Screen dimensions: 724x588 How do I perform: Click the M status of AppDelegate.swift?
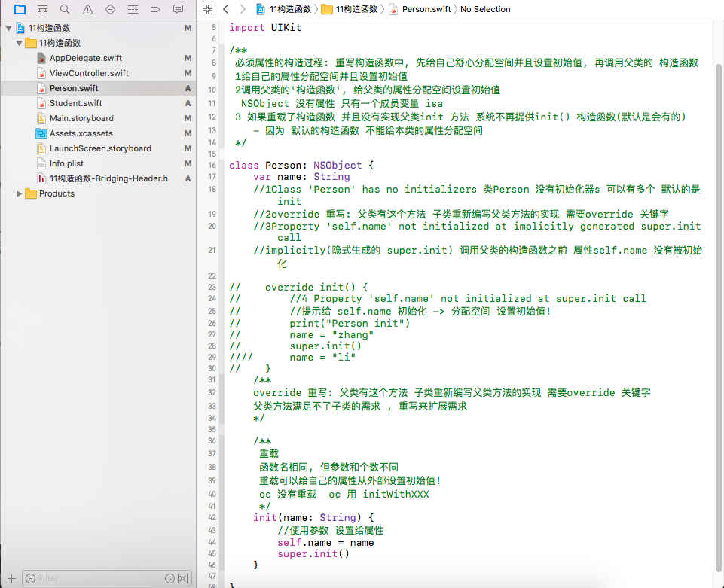[x=188, y=58]
